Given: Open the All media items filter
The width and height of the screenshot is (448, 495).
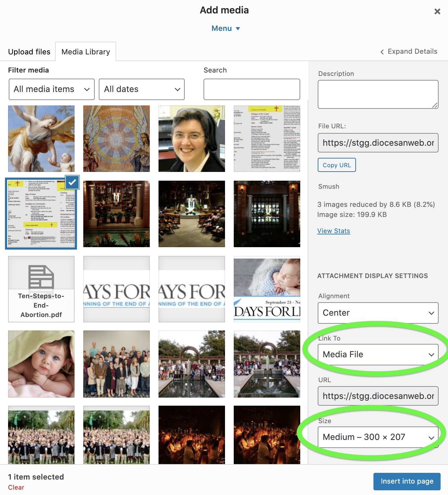Looking at the screenshot, I should [52, 89].
